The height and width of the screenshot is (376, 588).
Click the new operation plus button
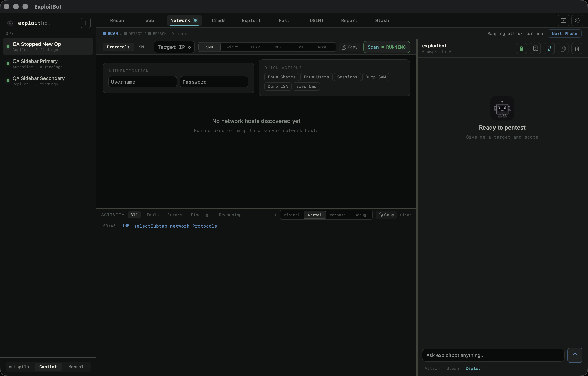86,23
